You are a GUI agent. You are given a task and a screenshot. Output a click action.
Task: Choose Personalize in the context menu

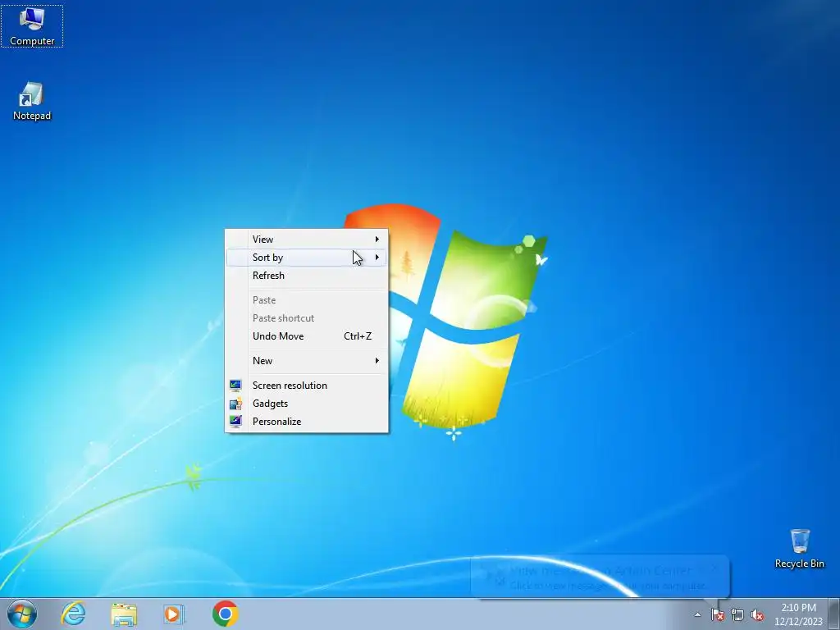click(x=307, y=422)
